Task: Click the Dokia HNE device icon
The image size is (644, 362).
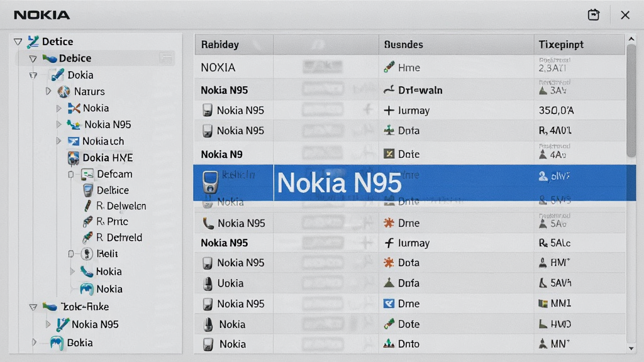Action: (74, 158)
